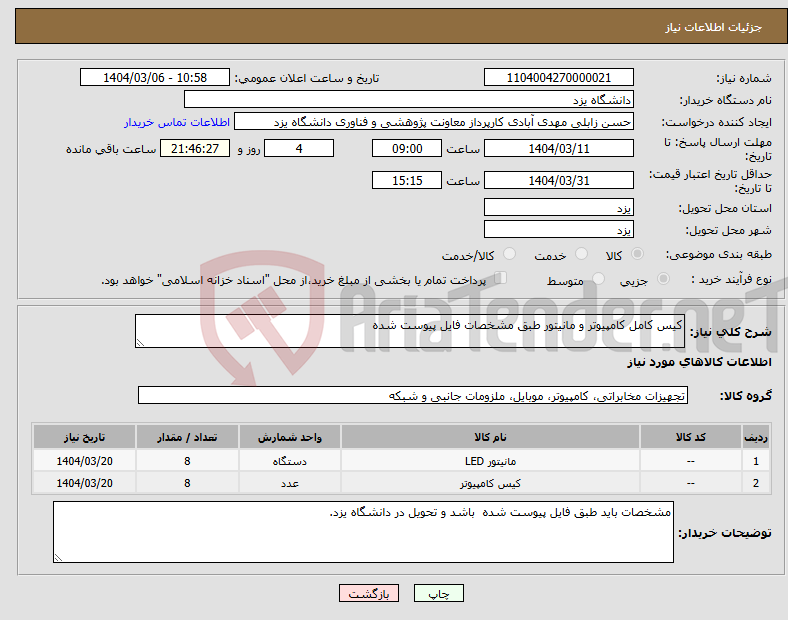Click the resize handle of توضیحات خریدار textarea
Viewport: 788px width, 620px height.
pos(58,558)
